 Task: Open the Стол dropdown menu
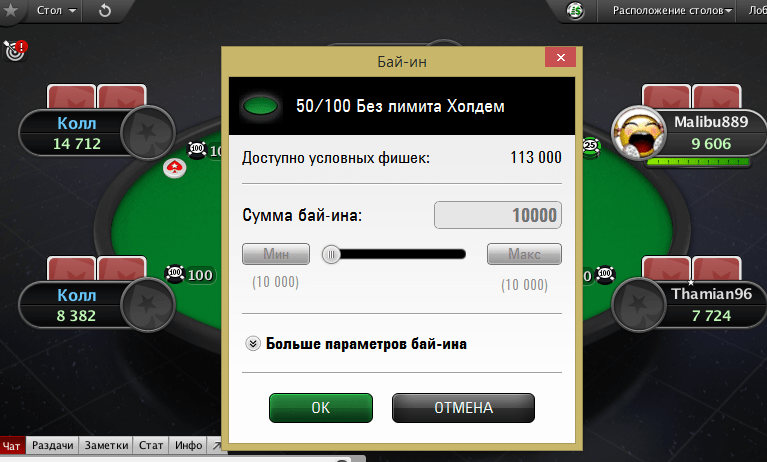pyautogui.click(x=57, y=10)
